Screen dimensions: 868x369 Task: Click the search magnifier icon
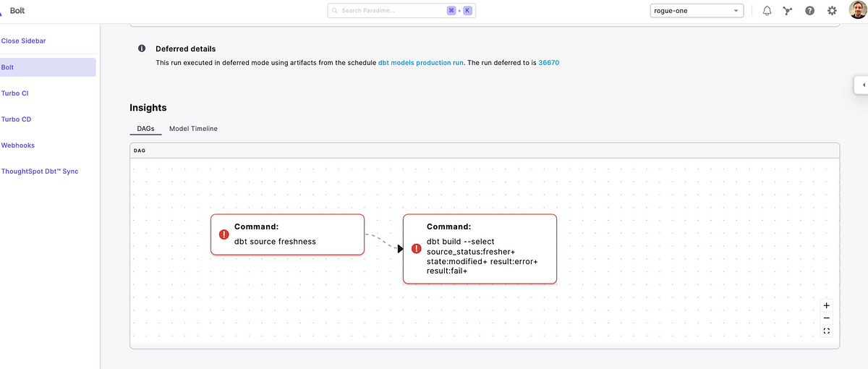click(336, 11)
